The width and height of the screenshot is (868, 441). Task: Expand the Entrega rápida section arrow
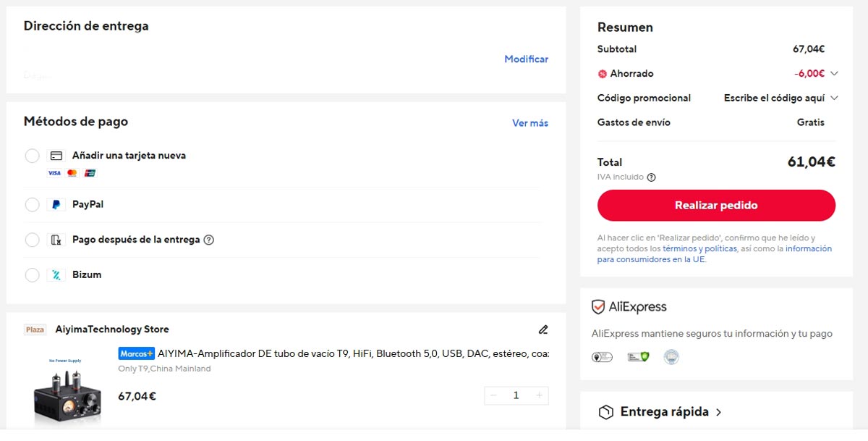pyautogui.click(x=718, y=412)
